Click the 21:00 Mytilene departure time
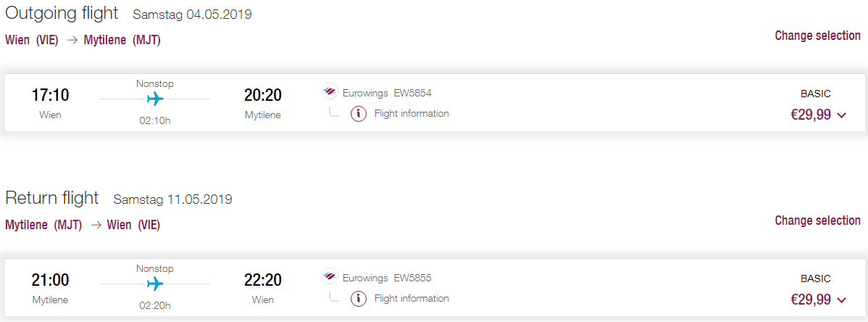Viewport: 868px width, 322px height. click(51, 281)
